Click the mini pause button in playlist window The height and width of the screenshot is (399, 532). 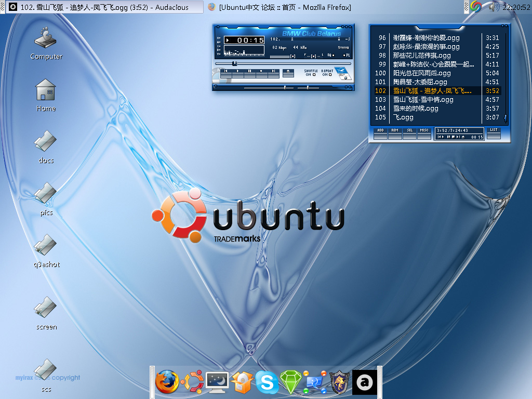click(448, 137)
